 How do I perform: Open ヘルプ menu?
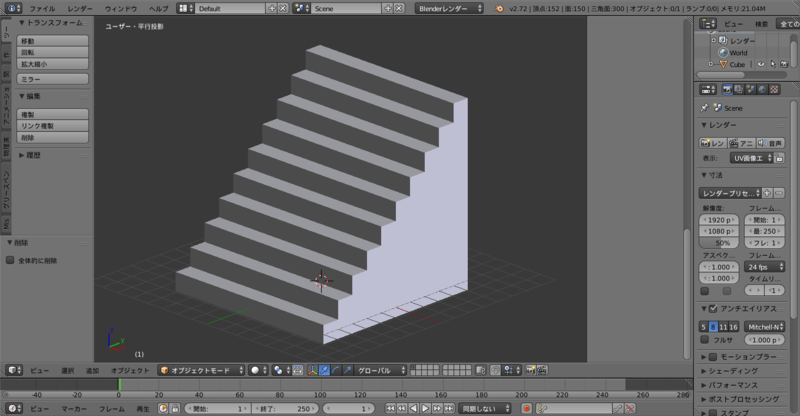[x=159, y=8]
